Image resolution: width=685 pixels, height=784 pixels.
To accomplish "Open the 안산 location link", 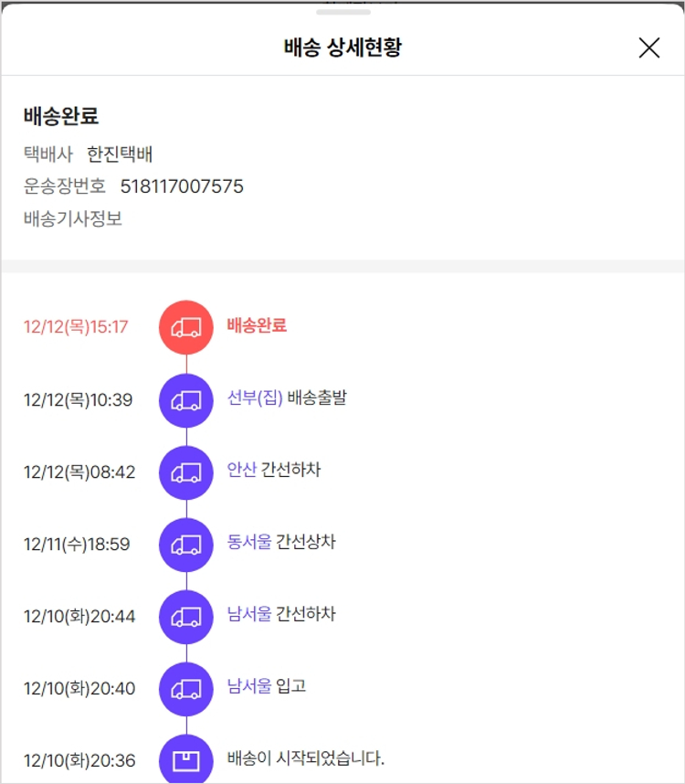I will point(242,471).
